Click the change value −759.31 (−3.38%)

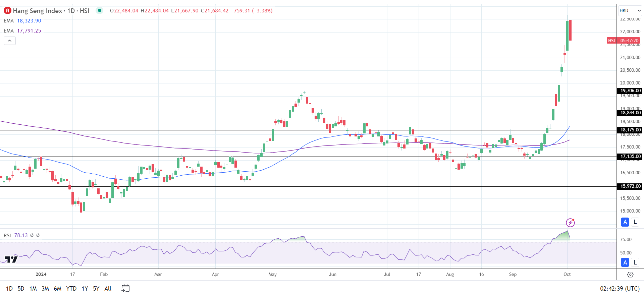click(252, 11)
